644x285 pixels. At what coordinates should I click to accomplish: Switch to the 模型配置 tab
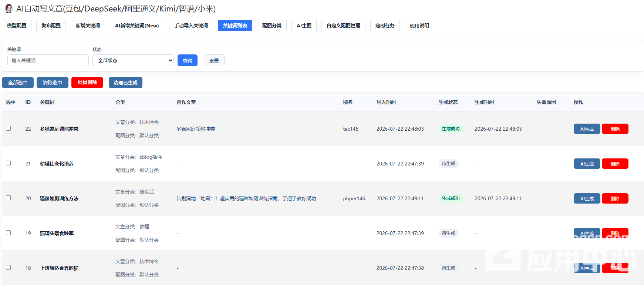(17, 26)
